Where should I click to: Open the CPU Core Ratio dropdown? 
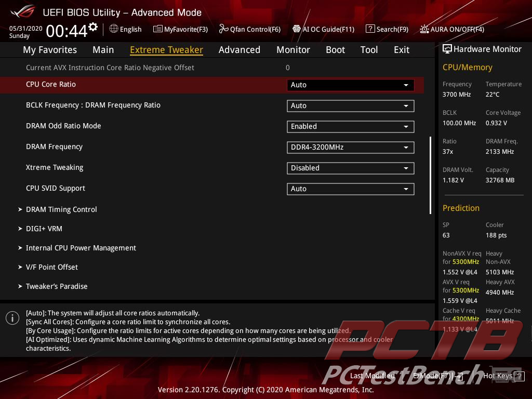pyautogui.click(x=351, y=85)
